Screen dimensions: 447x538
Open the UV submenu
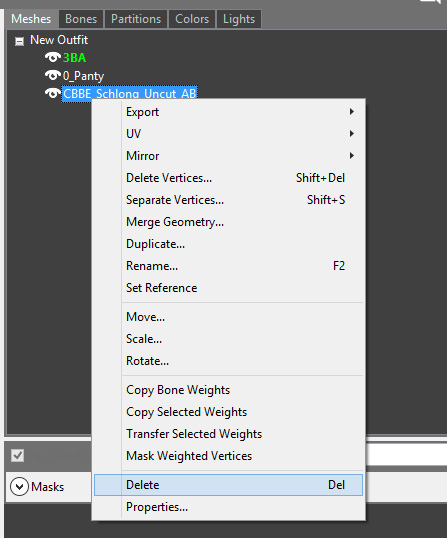[228, 134]
